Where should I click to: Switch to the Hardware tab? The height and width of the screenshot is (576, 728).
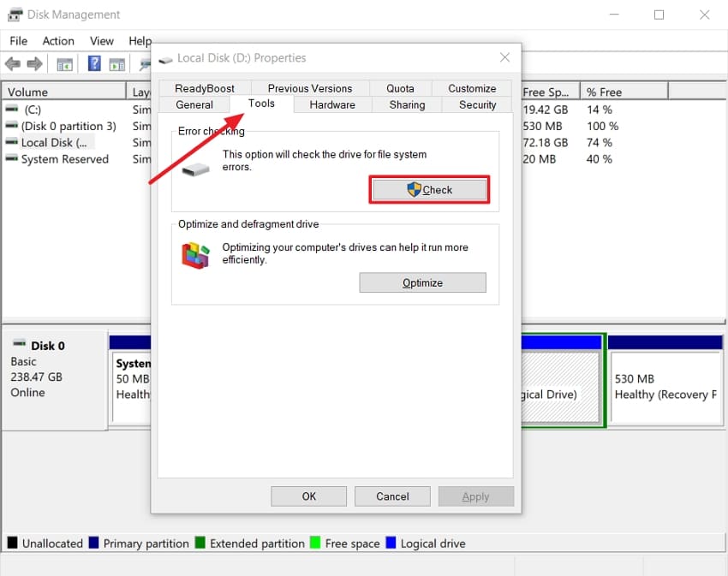pyautogui.click(x=331, y=104)
